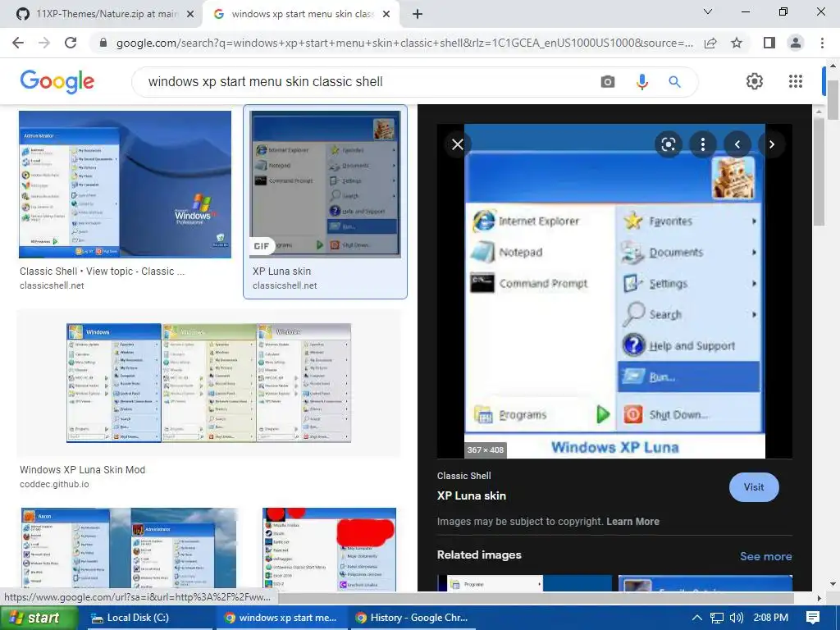Open second related image thumbnail

pyautogui.click(x=705, y=583)
